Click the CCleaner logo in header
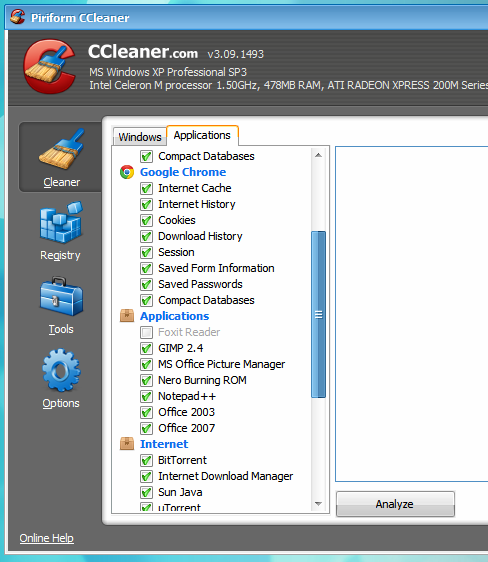The image size is (488, 562). click(x=49, y=66)
